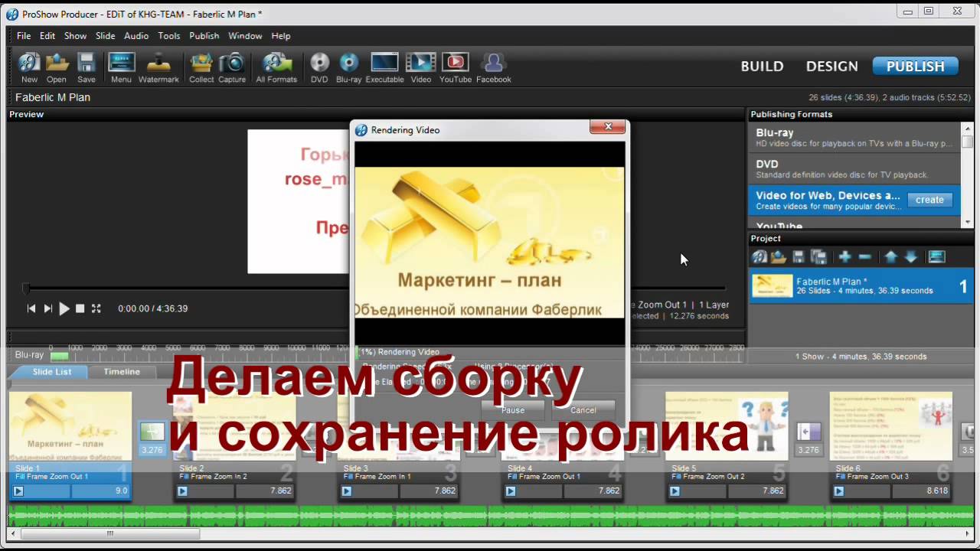Click create button for Video for Web
The height and width of the screenshot is (551, 980).
[x=929, y=200]
